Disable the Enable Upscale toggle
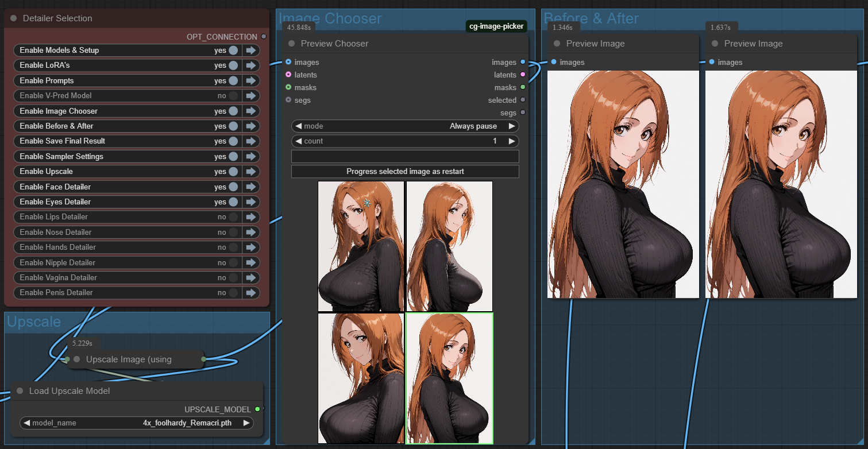This screenshot has width=868, height=449. pos(233,172)
